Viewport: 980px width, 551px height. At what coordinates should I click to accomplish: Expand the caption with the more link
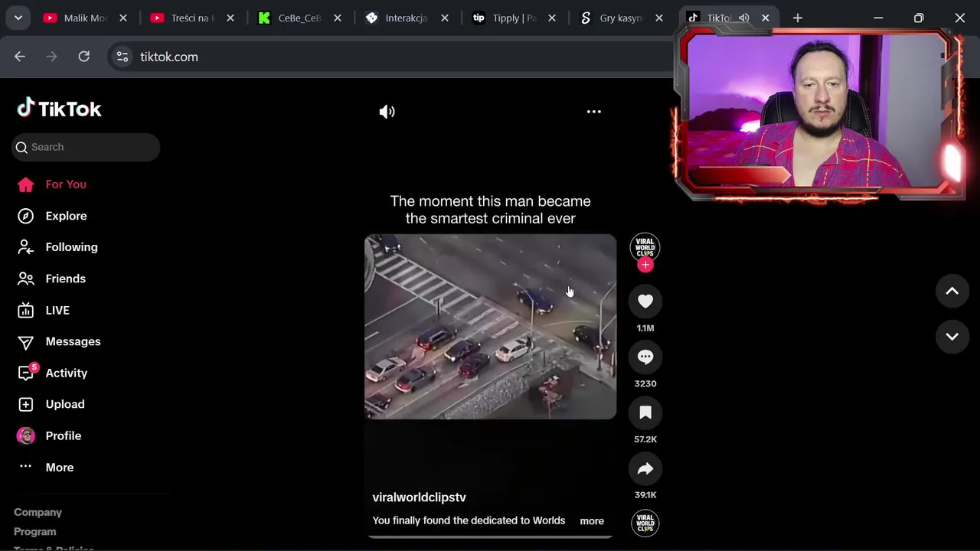pos(592,520)
